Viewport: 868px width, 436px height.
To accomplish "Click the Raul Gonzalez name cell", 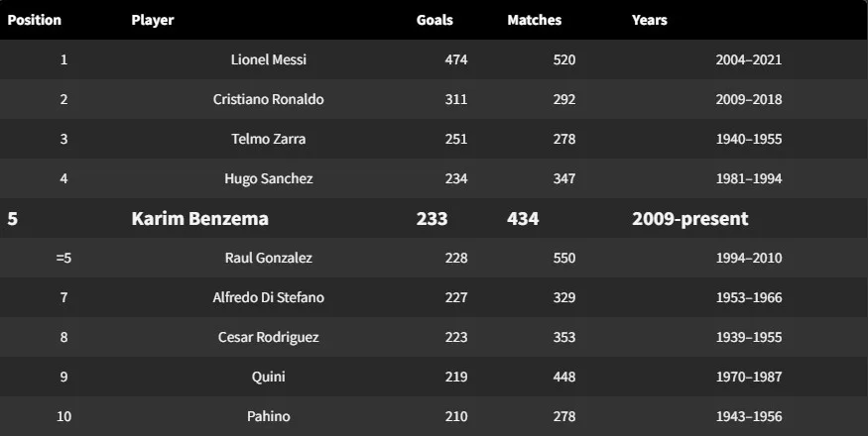I will click(x=269, y=258).
